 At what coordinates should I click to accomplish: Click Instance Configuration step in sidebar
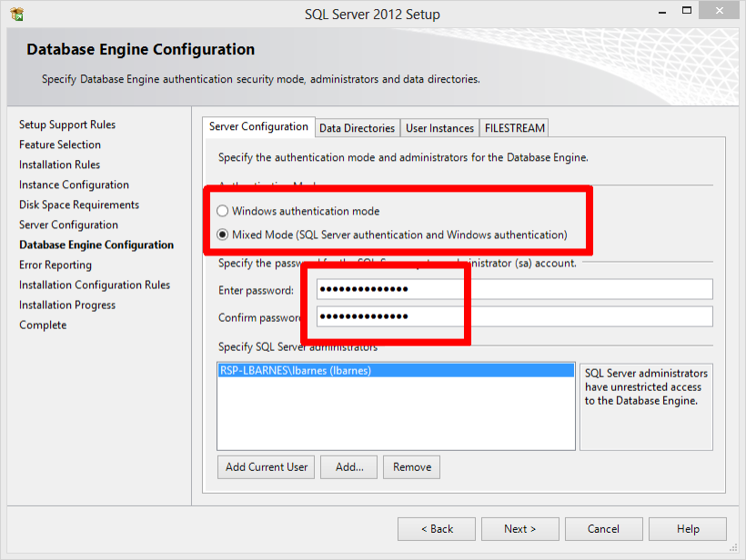click(74, 185)
